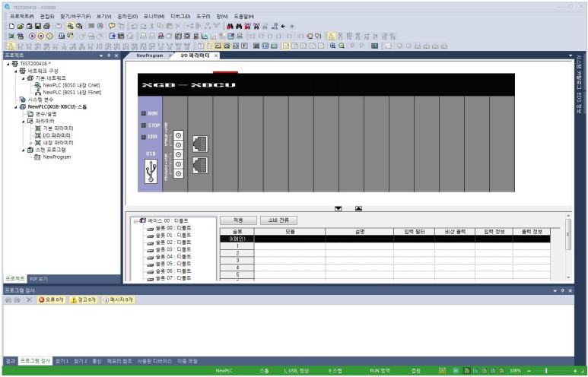Click the I/O table vertical scrollbar
Viewport: 588px width, 377px height.
click(567, 236)
